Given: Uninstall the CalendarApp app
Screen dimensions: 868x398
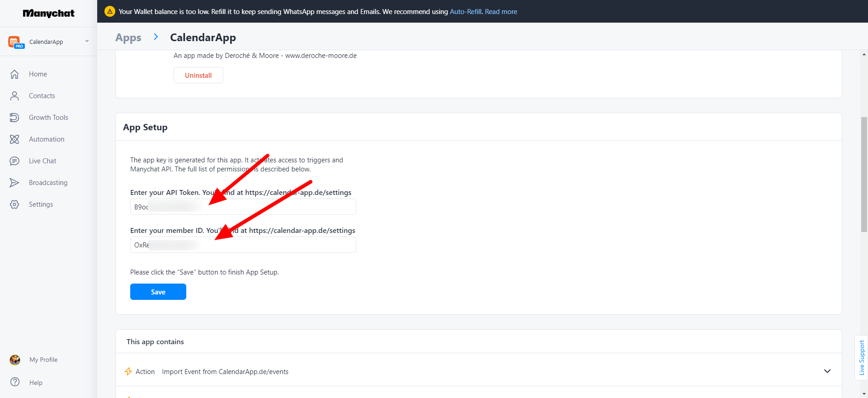Looking at the screenshot, I should point(198,75).
